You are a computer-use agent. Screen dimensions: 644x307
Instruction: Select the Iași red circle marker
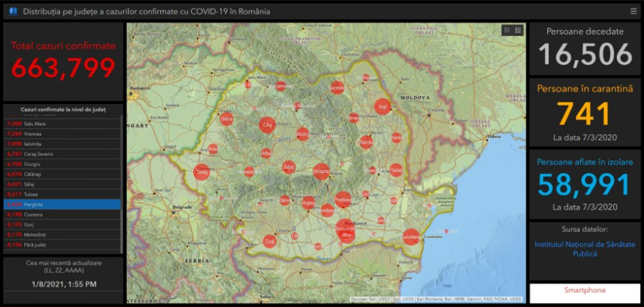[x=382, y=107]
